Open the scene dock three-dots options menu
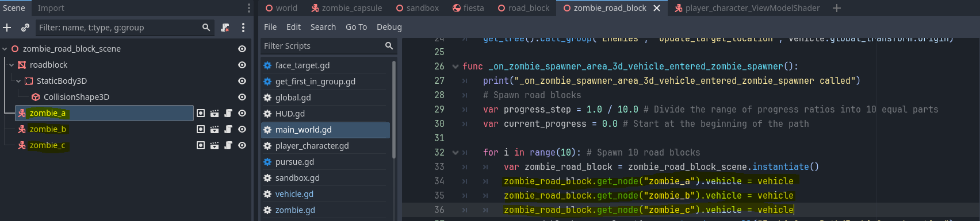Viewport: 980px width, 221px height. [243, 28]
